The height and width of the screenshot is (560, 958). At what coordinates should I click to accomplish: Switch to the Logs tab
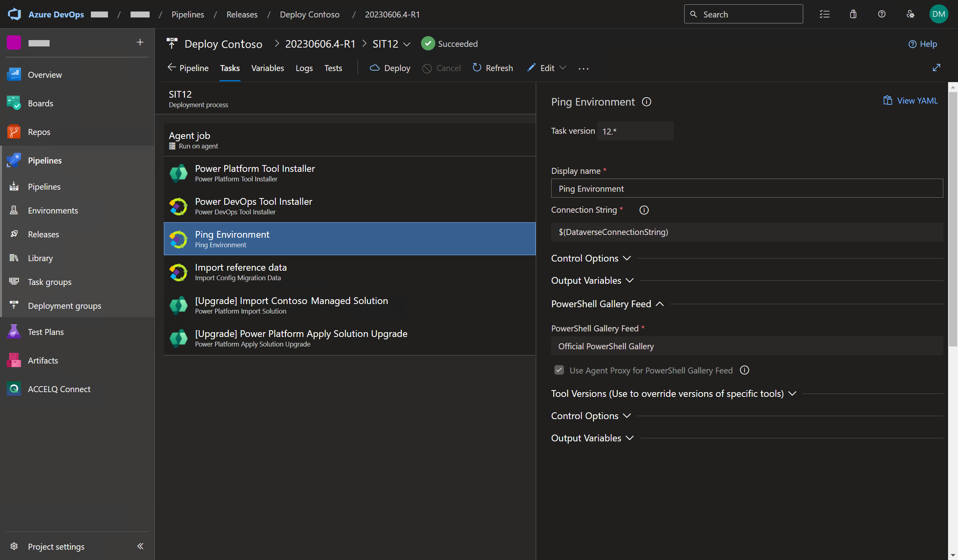click(x=304, y=68)
